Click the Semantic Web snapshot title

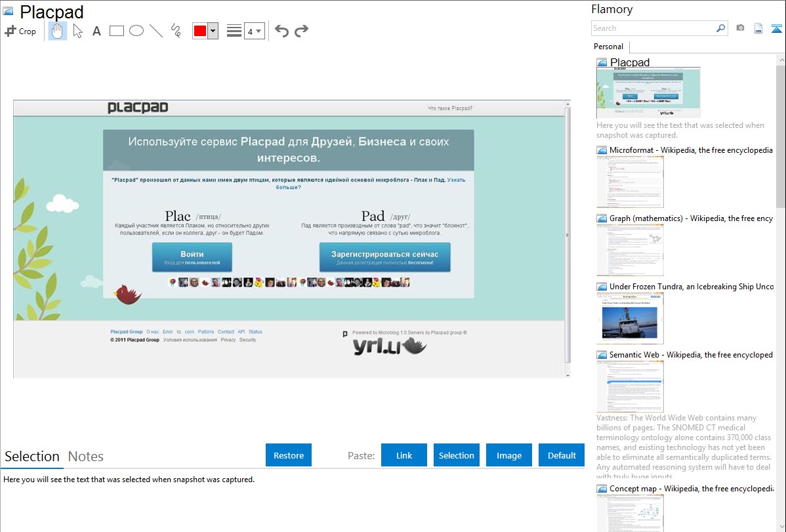pos(691,354)
